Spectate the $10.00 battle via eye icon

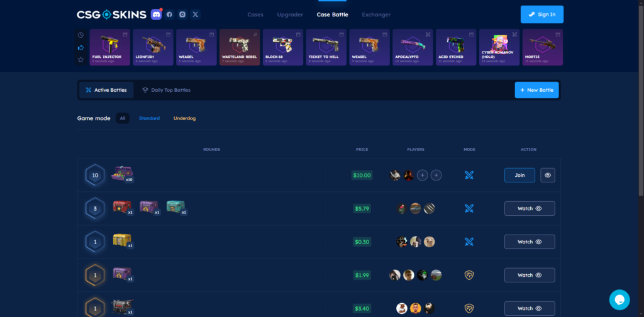[x=548, y=175]
